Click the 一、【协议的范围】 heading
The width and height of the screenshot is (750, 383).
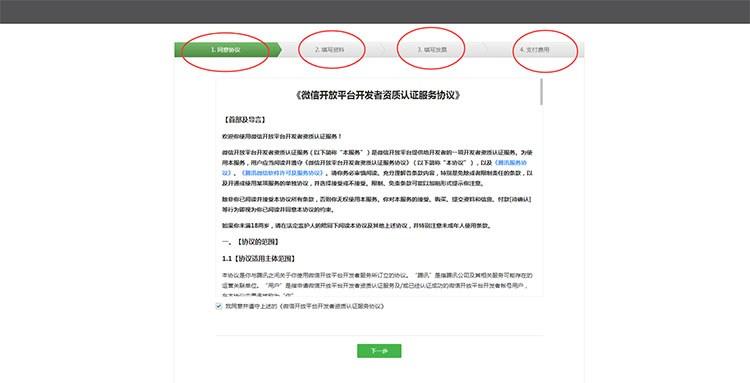click(250, 242)
